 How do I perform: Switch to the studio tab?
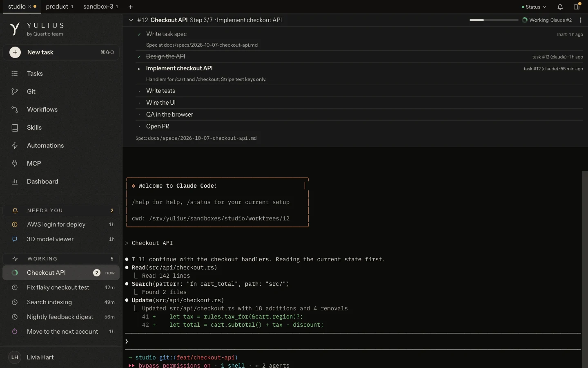22,7
